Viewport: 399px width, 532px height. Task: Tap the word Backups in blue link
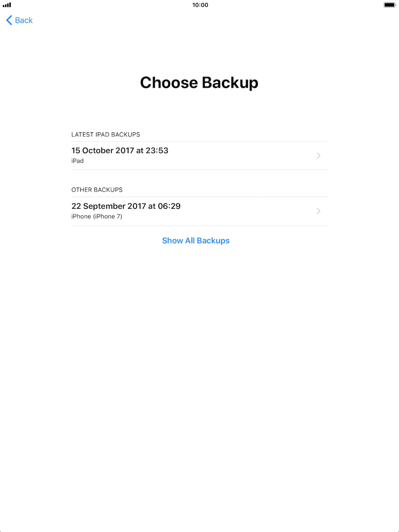click(213, 241)
